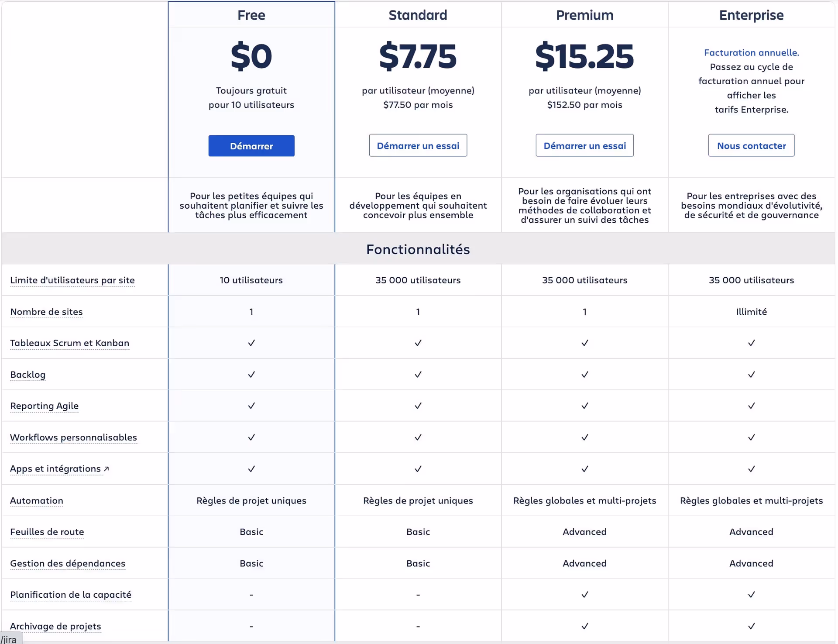Click the Démarrer button for the Free plan
This screenshot has height=644, width=838.
click(251, 145)
